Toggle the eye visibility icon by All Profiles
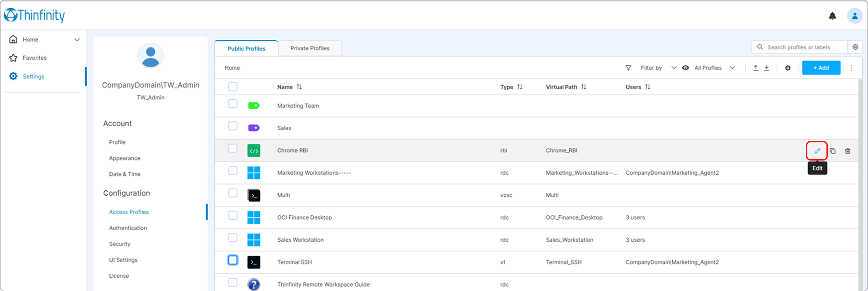Viewport: 868px width, 291px height. point(685,68)
